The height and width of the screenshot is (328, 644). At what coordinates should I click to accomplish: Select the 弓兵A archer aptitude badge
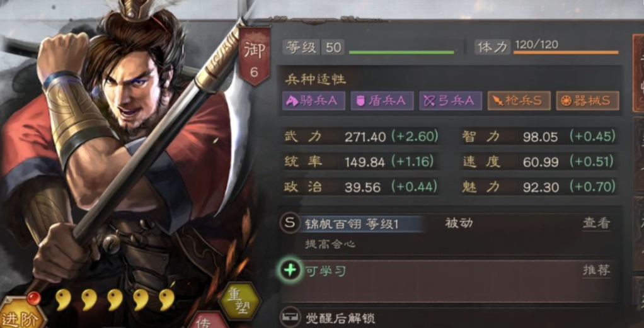[x=450, y=101]
